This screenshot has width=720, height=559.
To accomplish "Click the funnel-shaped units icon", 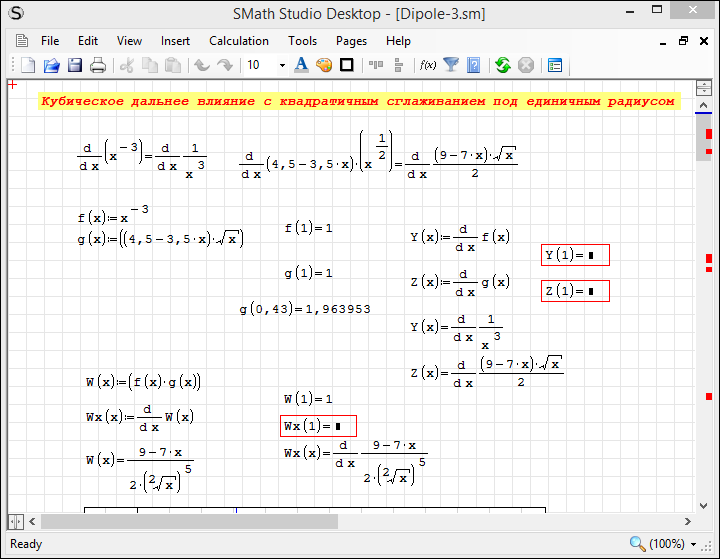I will point(451,66).
